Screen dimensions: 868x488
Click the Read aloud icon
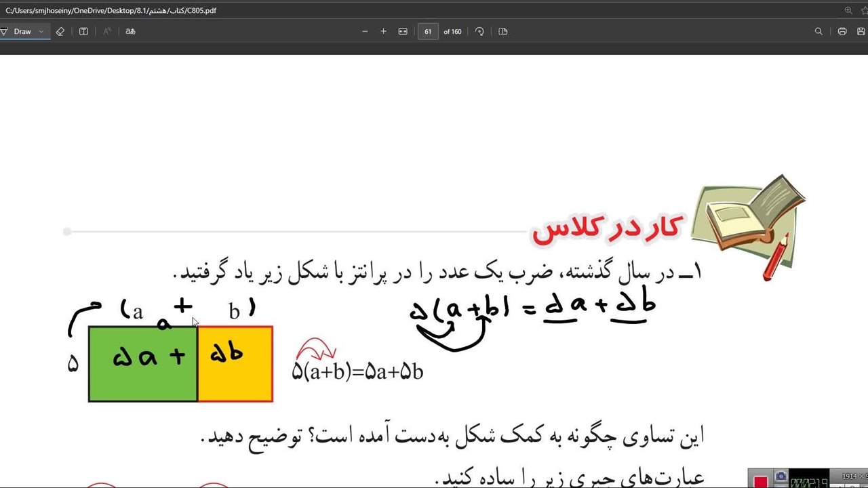pyautogui.click(x=107, y=32)
